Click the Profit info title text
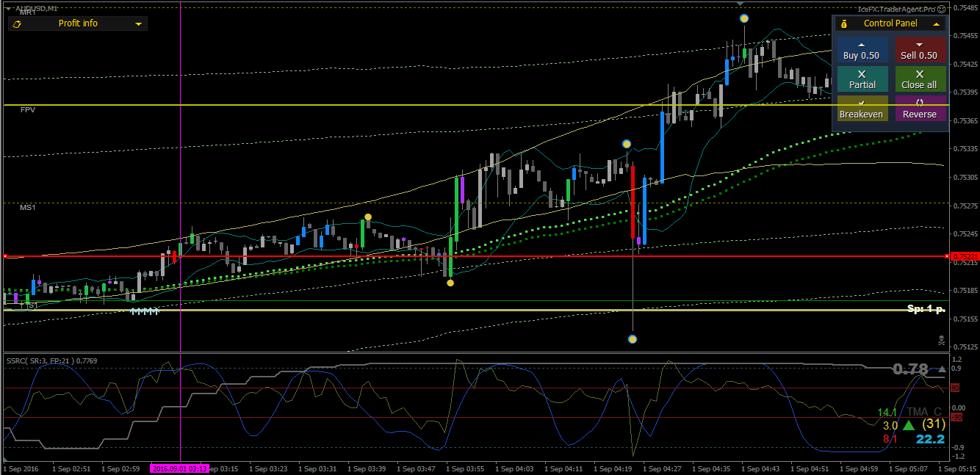This screenshot has height=475, width=980. click(78, 23)
